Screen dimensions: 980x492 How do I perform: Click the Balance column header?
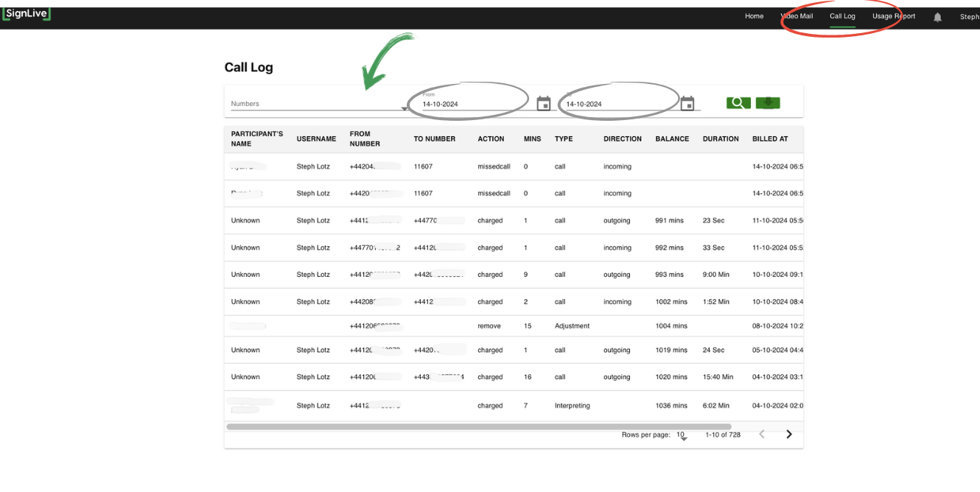[672, 139]
